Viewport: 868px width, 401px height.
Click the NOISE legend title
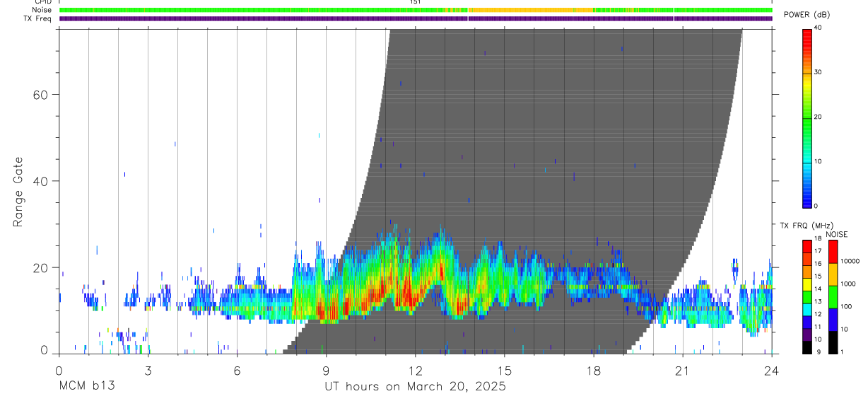pos(836,234)
